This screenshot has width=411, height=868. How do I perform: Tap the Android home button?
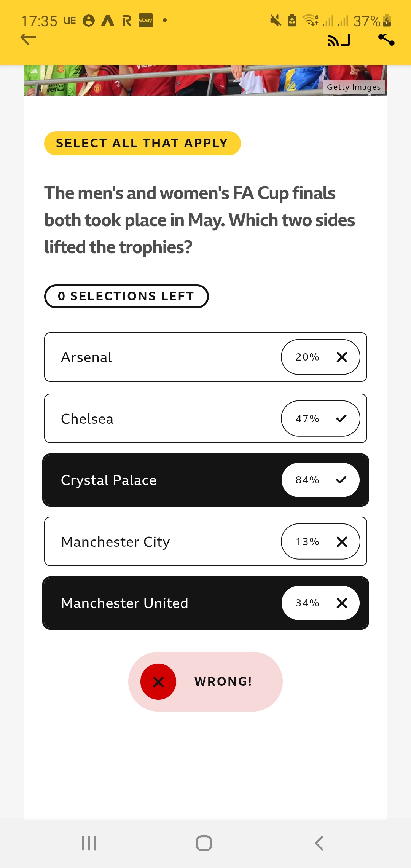point(204,843)
